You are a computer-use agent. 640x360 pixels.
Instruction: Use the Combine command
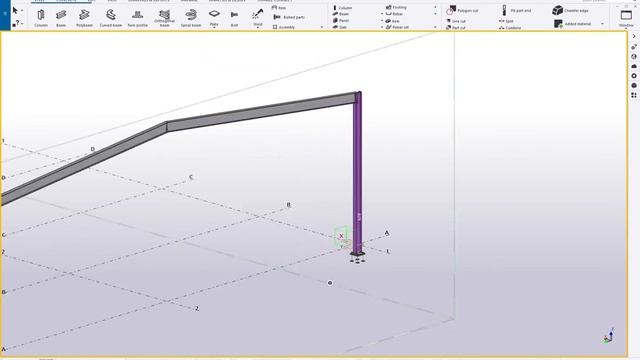(510, 28)
